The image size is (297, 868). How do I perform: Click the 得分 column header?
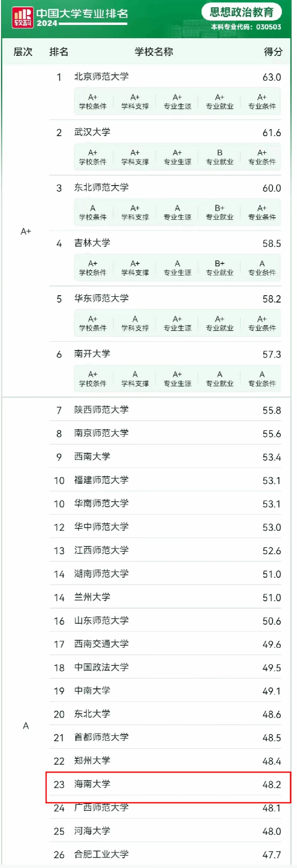click(273, 52)
